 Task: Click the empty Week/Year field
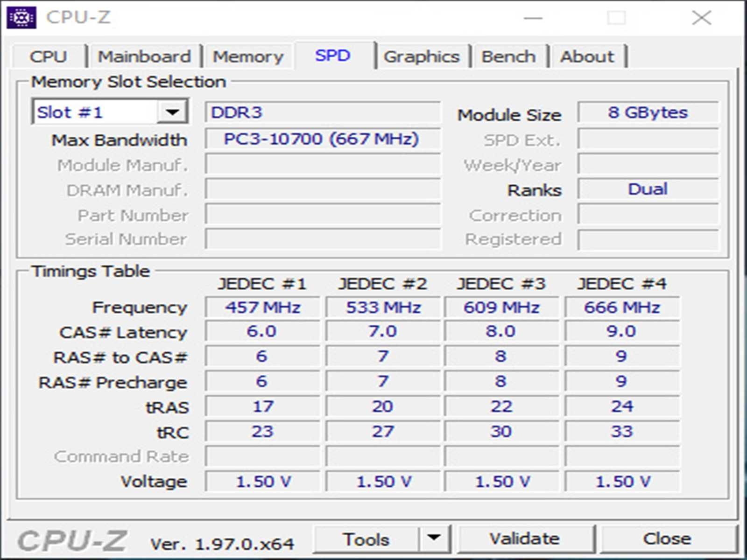[648, 164]
